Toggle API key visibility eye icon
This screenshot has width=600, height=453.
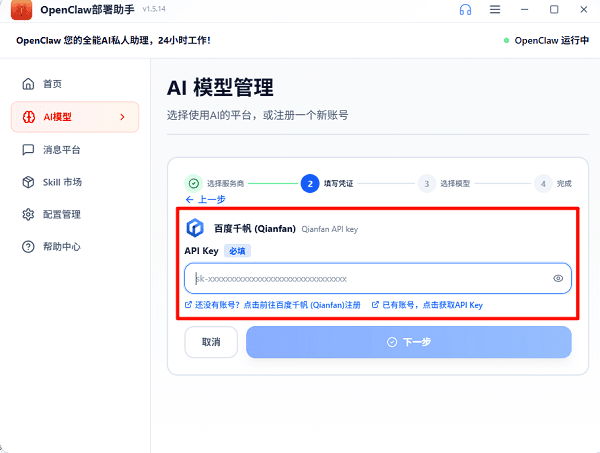click(558, 279)
